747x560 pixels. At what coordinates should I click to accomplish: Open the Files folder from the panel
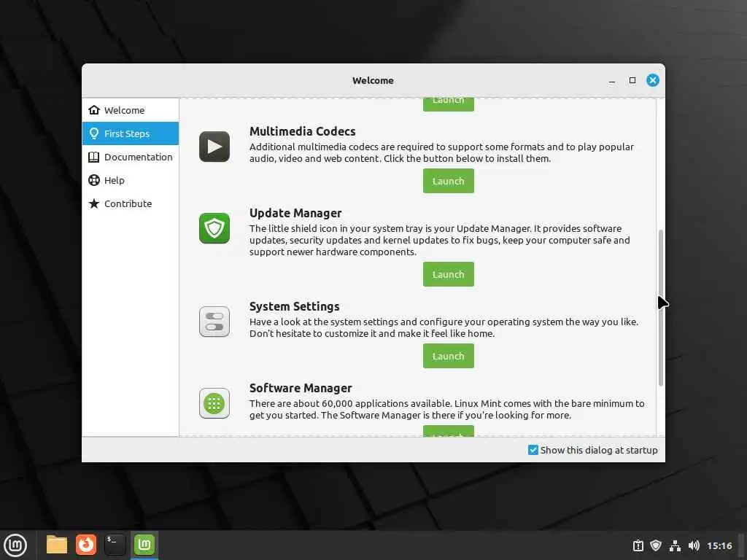coord(57,545)
